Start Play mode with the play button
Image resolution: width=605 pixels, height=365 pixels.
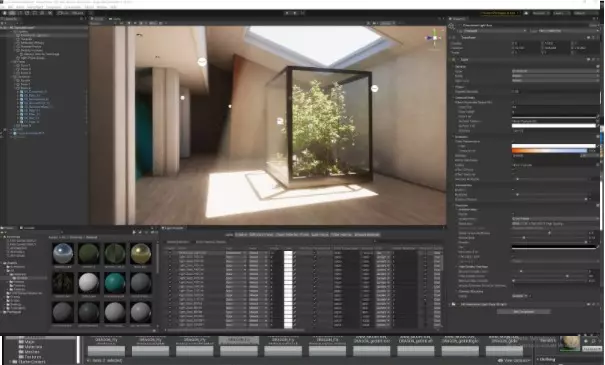pos(287,13)
